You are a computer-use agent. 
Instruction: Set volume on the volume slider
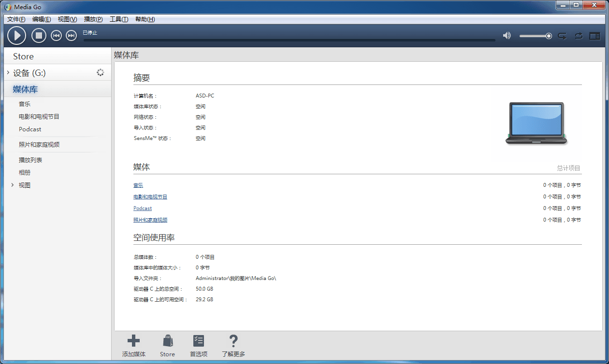pyautogui.click(x=536, y=36)
